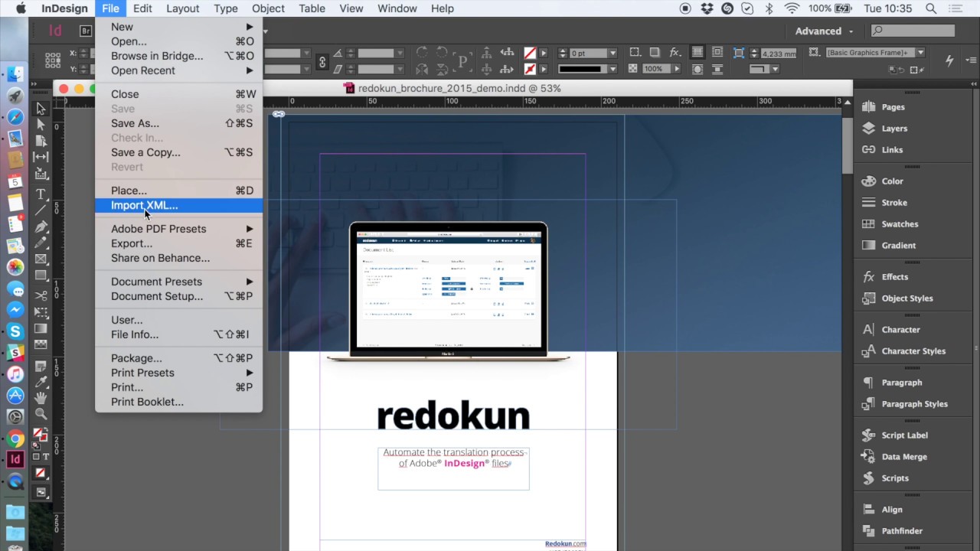Expand the stroke color arrow in control bar

pyautogui.click(x=544, y=69)
